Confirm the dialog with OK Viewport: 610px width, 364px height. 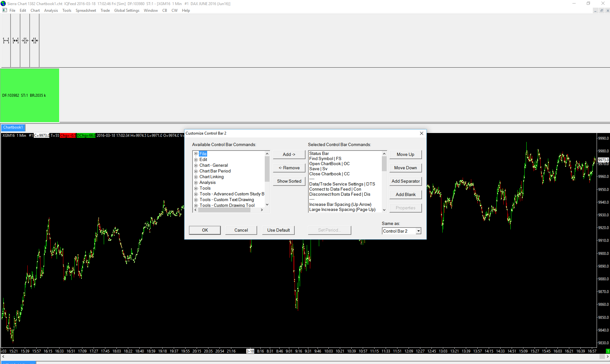coord(205,230)
